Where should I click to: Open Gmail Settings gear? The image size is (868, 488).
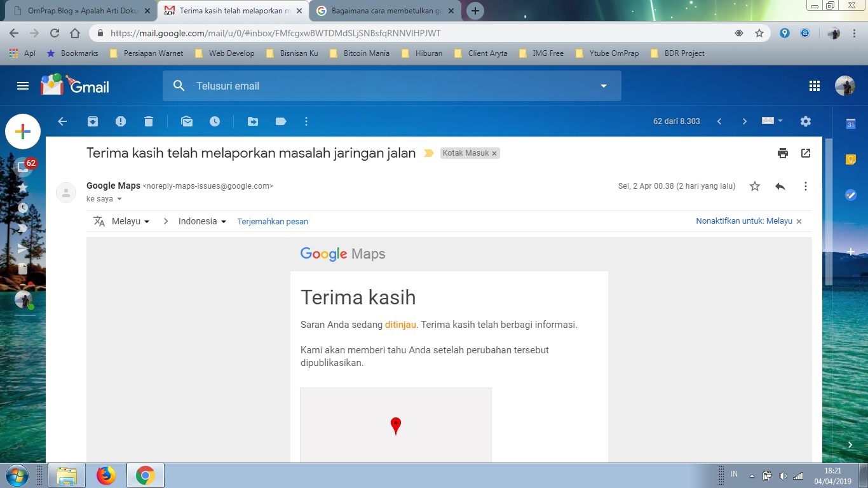806,121
